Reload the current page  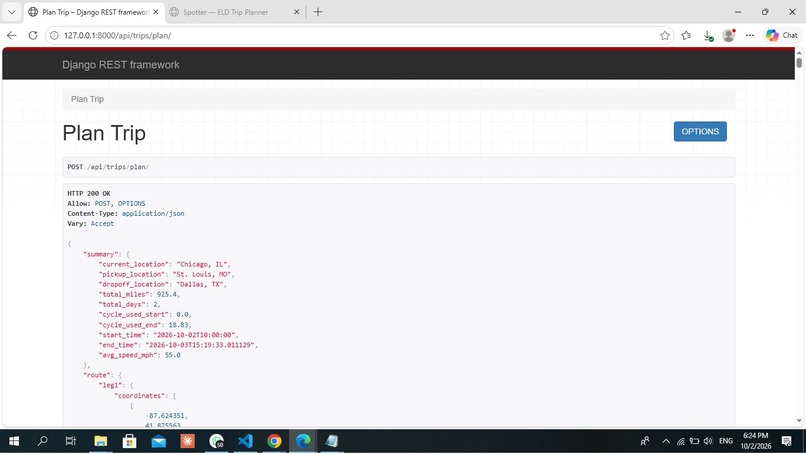pos(33,35)
